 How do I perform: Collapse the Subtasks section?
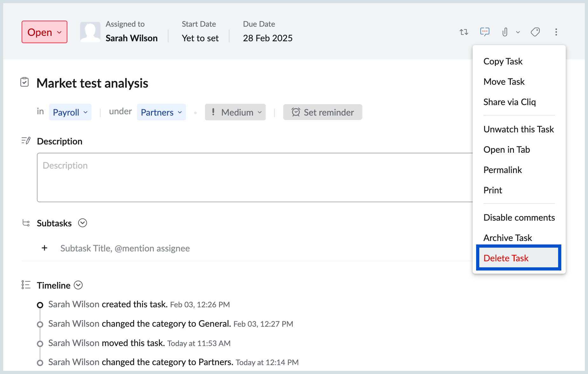[x=83, y=223]
